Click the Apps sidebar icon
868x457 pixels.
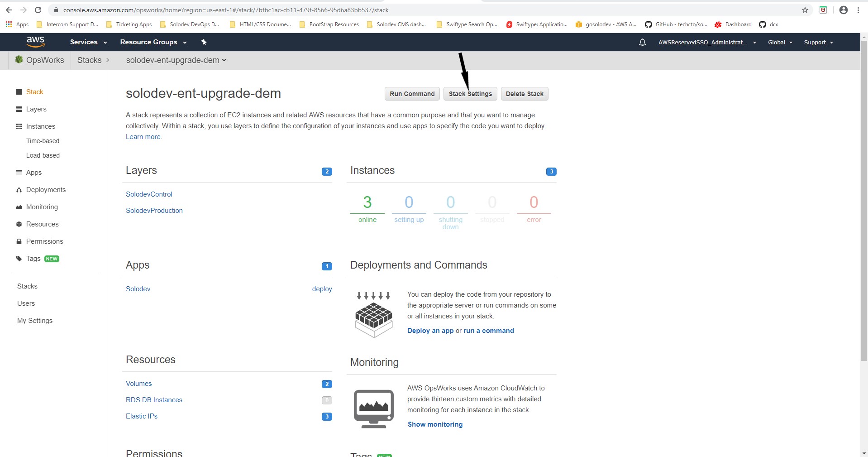[x=19, y=172]
